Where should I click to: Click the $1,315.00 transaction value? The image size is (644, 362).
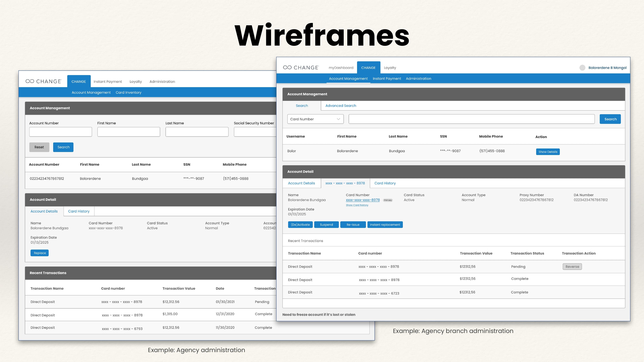pyautogui.click(x=170, y=314)
